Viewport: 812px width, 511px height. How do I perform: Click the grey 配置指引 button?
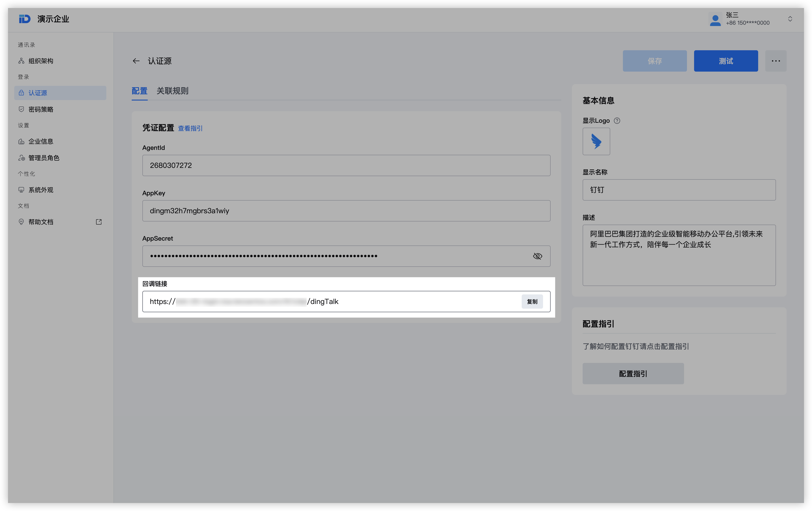point(633,374)
